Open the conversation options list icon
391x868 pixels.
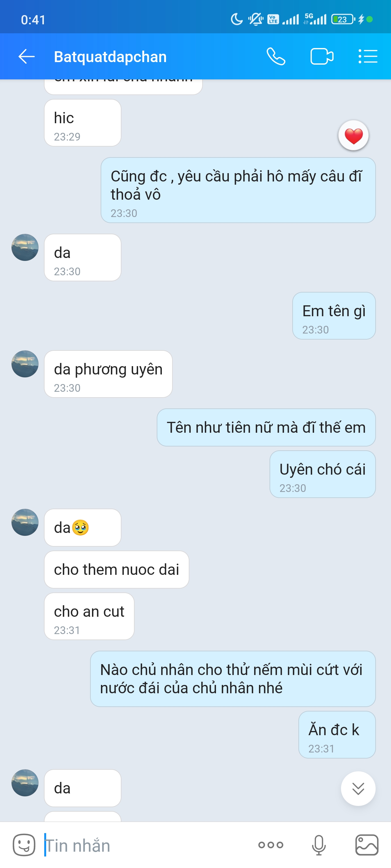[368, 56]
